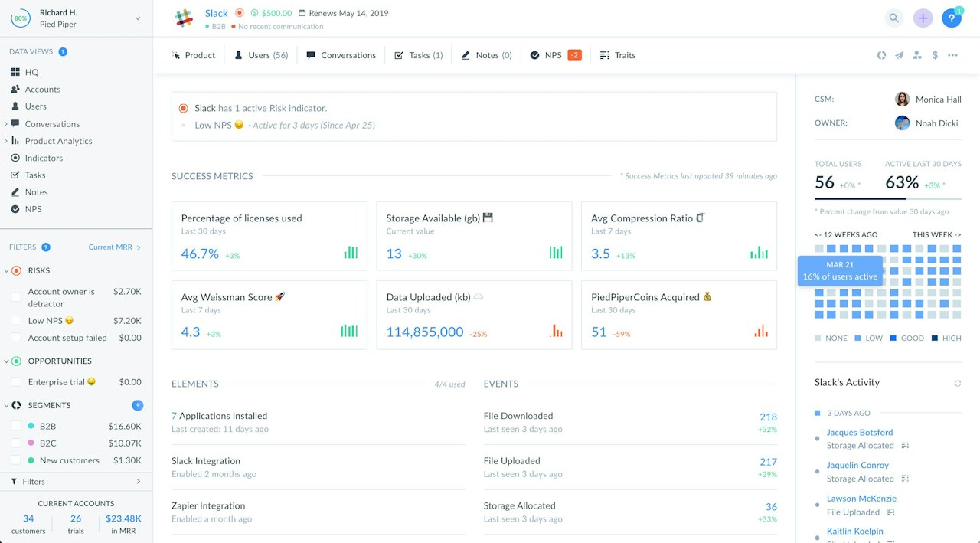Open the three dots more options menu
This screenshot has height=543, width=980.
click(952, 55)
